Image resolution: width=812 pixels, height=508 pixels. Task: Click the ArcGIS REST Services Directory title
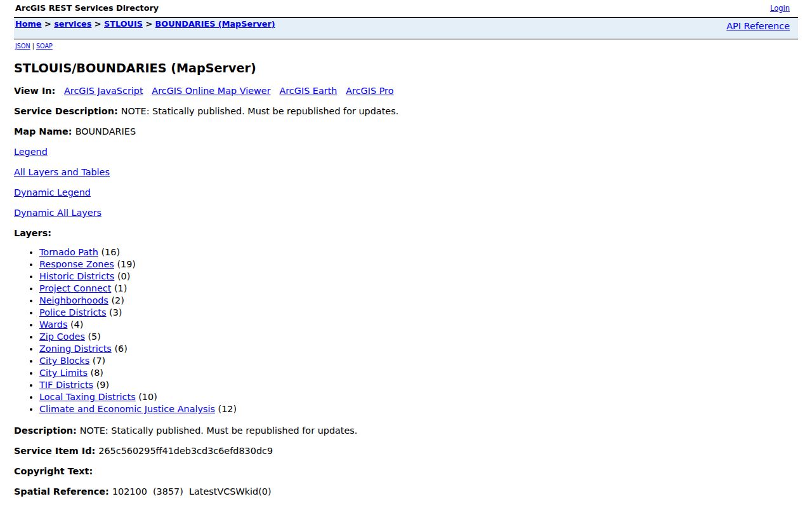coord(87,8)
